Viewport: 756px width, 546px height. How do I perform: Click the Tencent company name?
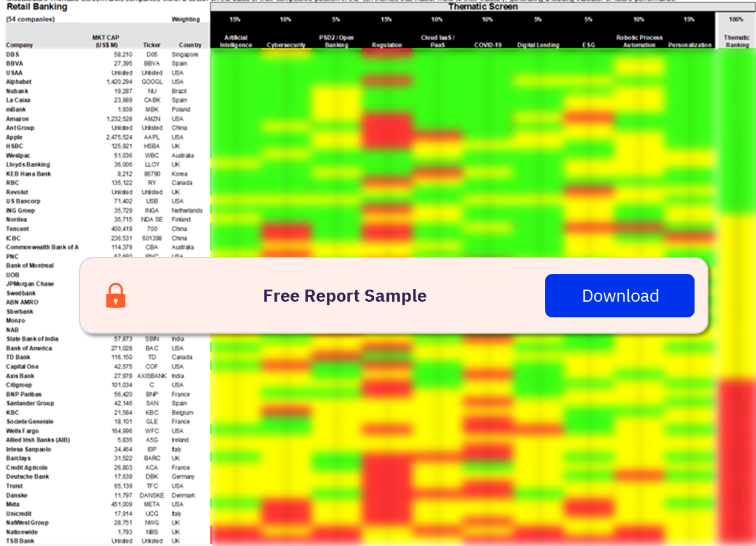pos(17,229)
